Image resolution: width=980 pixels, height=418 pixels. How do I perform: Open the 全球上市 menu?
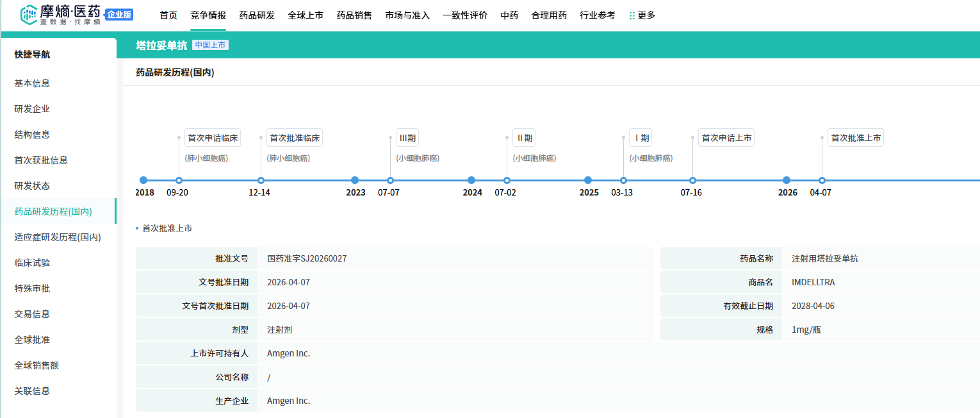[x=306, y=15]
